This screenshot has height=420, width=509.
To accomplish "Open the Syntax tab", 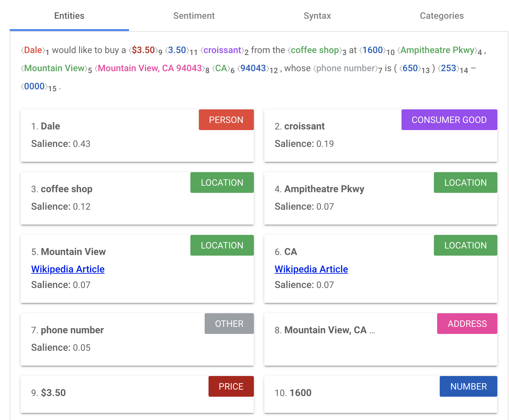I will (x=317, y=16).
